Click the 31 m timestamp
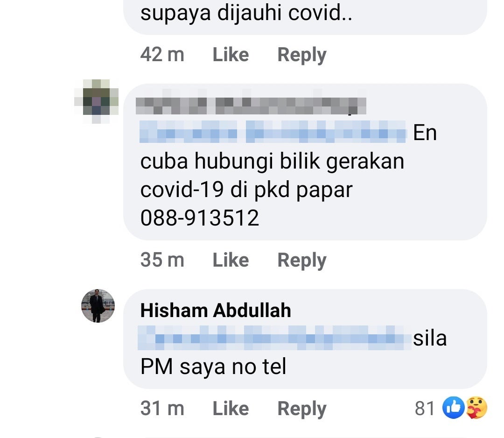This screenshot has height=438, width=504. (x=162, y=409)
